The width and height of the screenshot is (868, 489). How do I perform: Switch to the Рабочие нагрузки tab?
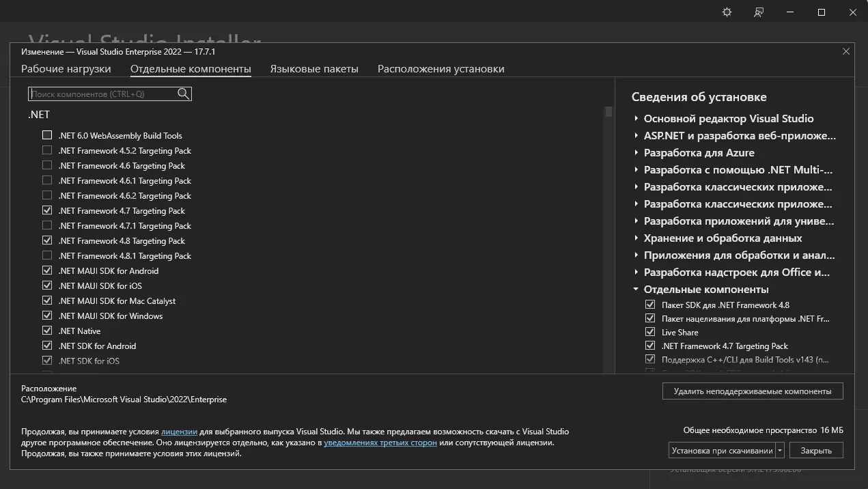pos(66,69)
